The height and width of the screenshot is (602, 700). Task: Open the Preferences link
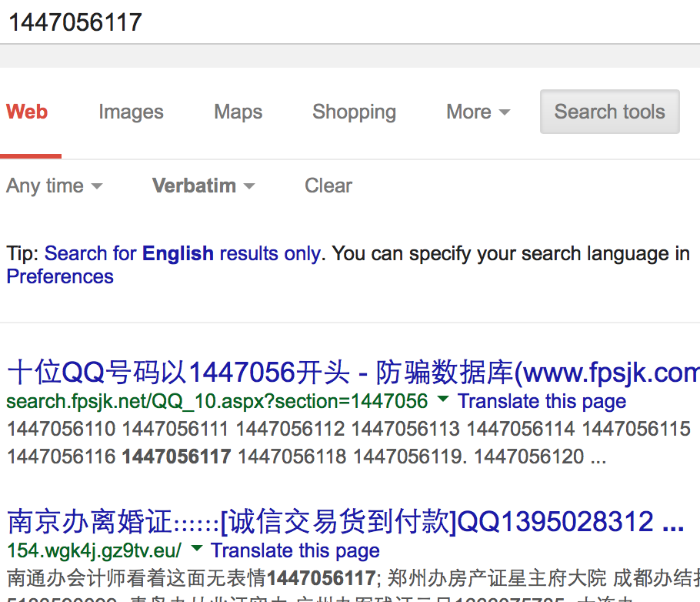click(x=60, y=276)
